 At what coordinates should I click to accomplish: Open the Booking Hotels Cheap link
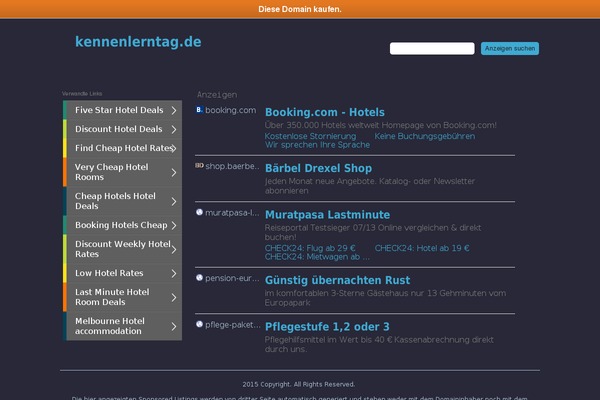pos(121,225)
